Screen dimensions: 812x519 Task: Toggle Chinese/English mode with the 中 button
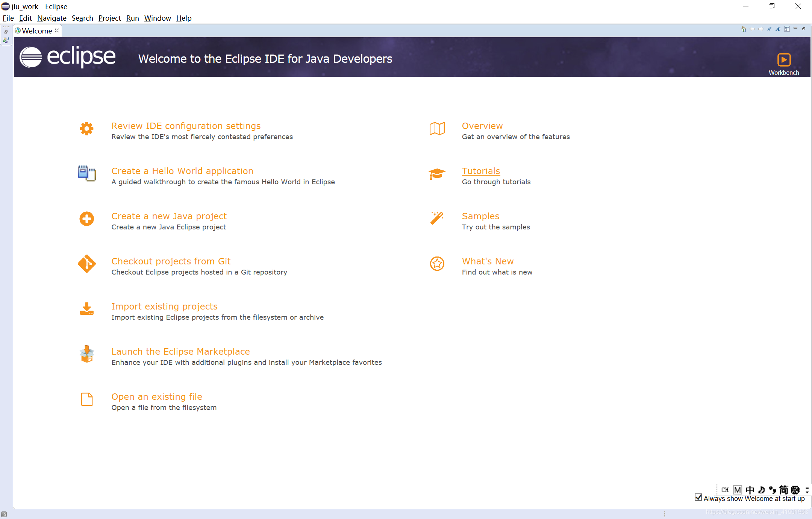(750, 490)
